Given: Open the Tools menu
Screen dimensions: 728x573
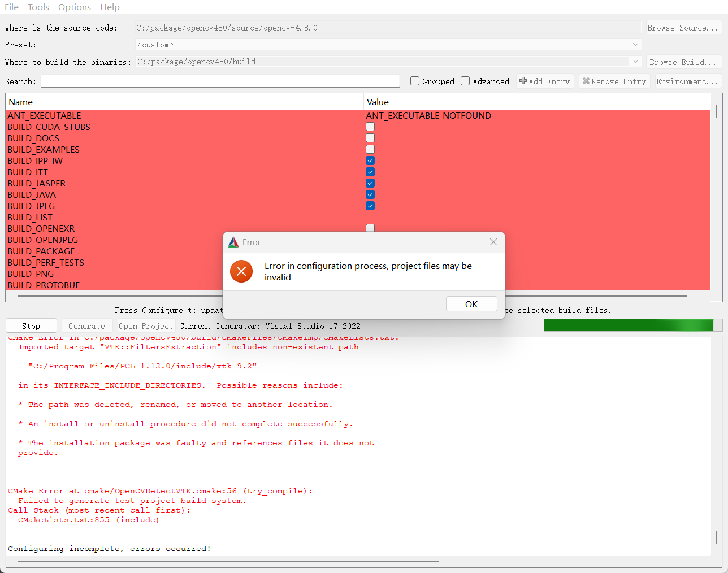Looking at the screenshot, I should (38, 7).
